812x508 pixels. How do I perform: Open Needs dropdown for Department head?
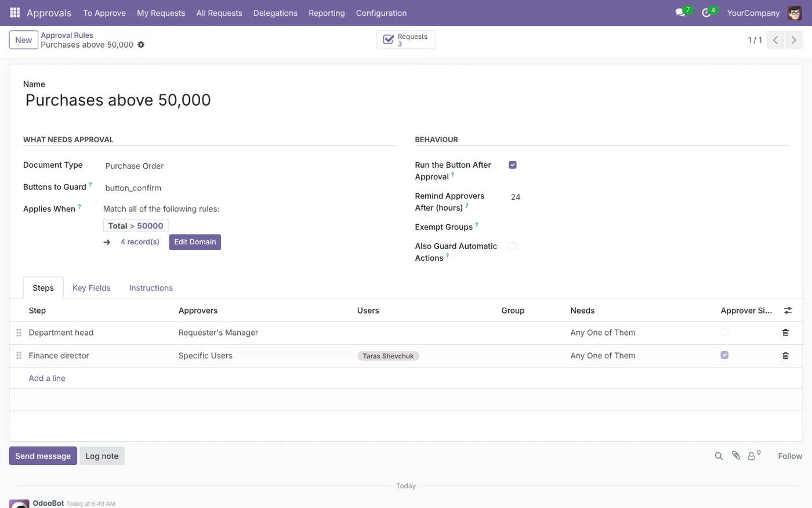coord(641,333)
